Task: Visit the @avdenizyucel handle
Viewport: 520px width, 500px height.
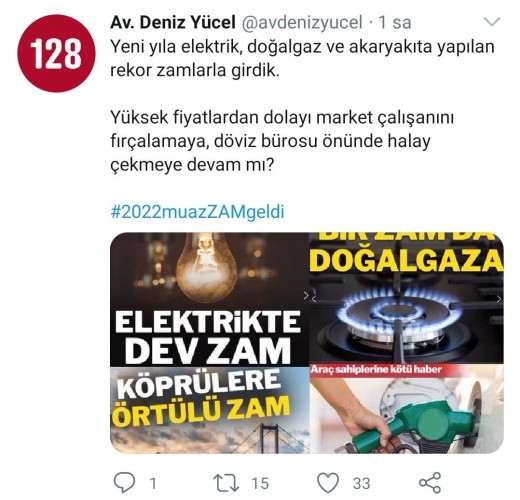Action: [301, 23]
